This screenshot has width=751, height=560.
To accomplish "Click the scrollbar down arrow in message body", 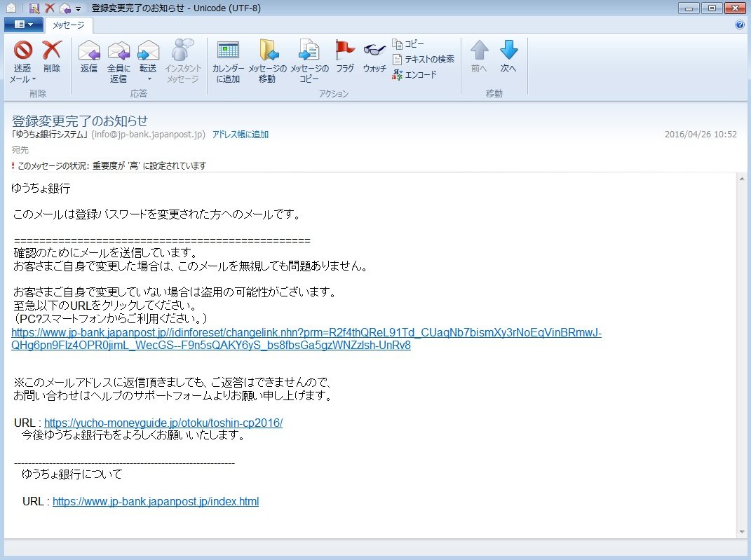I will (x=741, y=532).
